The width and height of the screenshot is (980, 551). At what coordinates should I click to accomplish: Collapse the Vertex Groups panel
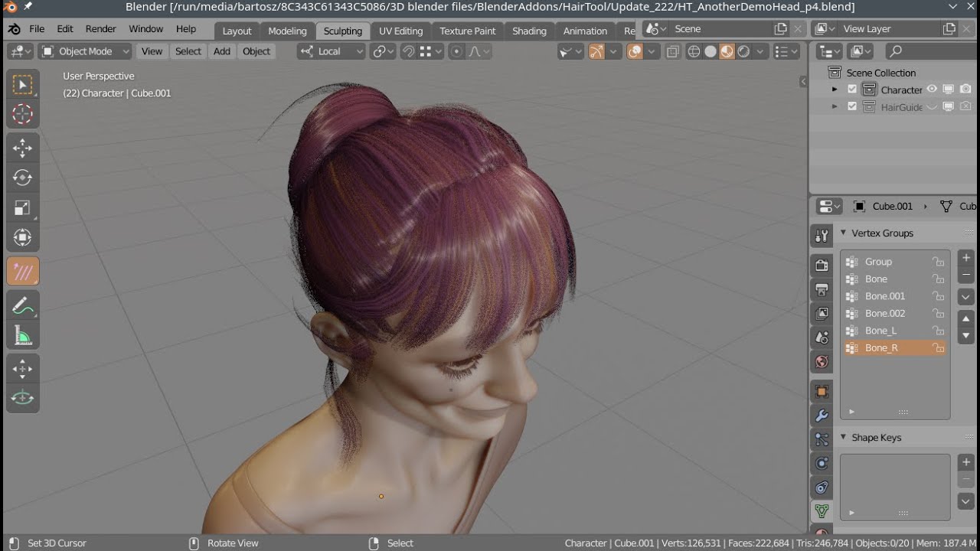click(x=843, y=233)
